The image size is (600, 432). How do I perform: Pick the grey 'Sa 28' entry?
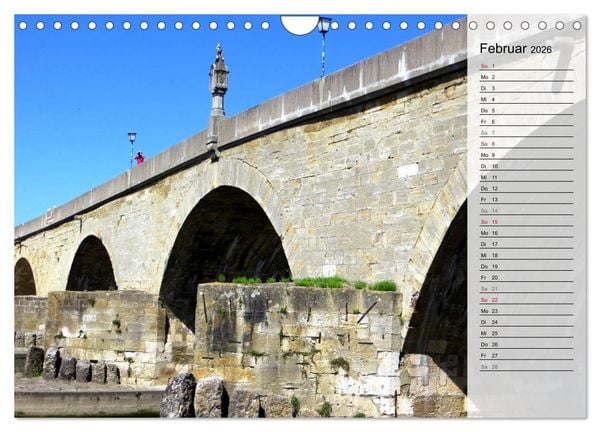click(x=527, y=367)
